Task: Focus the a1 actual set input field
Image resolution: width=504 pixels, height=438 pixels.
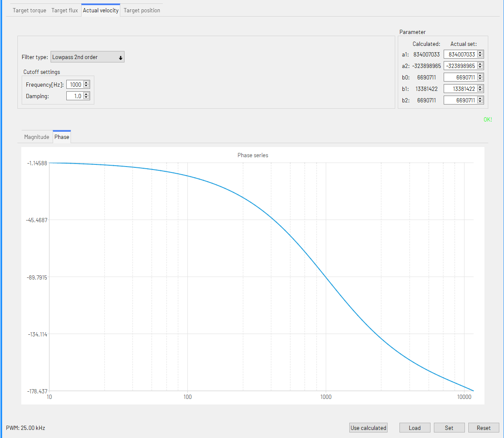Action: click(461, 54)
